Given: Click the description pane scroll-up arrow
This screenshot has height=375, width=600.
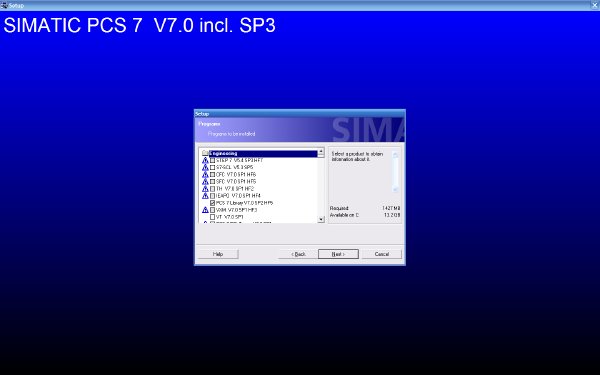Looking at the screenshot, I should click(x=395, y=155).
